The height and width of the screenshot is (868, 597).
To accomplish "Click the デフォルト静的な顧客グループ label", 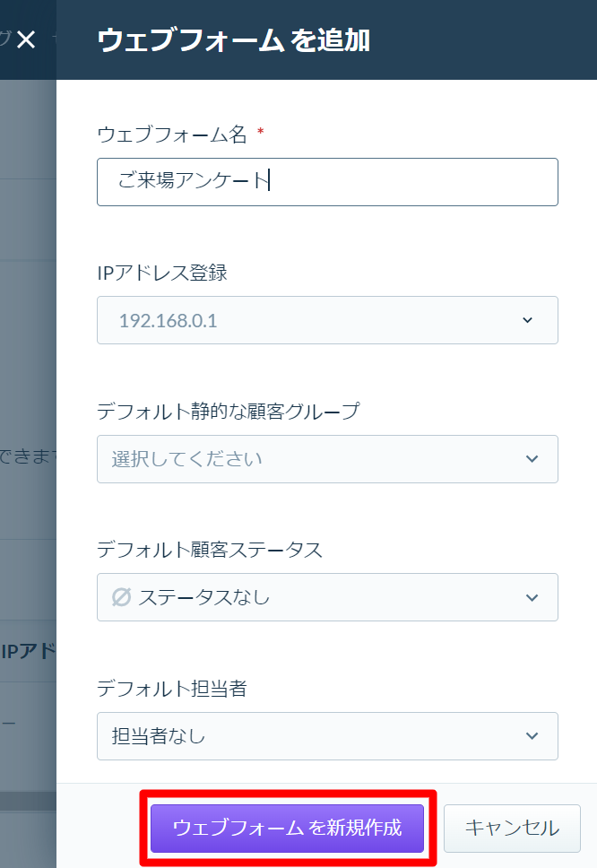I will point(228,412).
